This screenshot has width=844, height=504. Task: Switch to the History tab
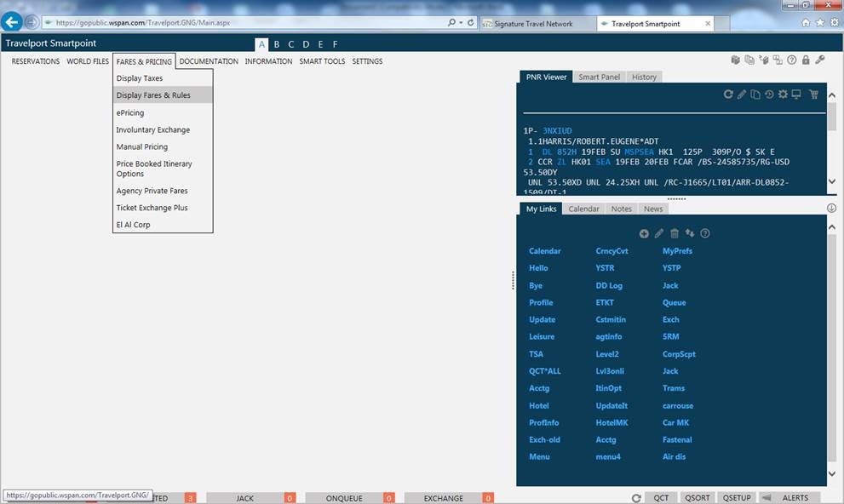(x=644, y=77)
